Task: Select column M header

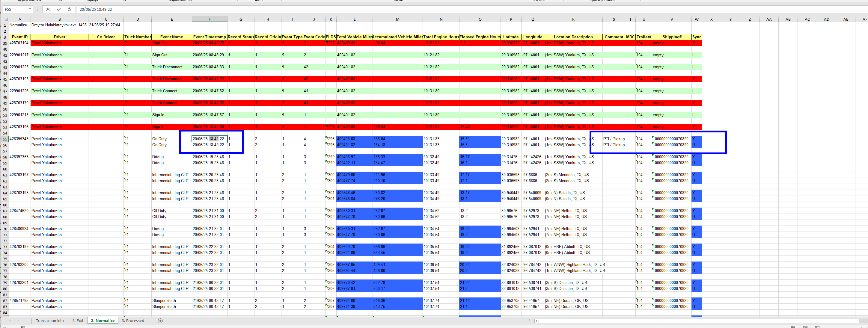Action: click(398, 19)
